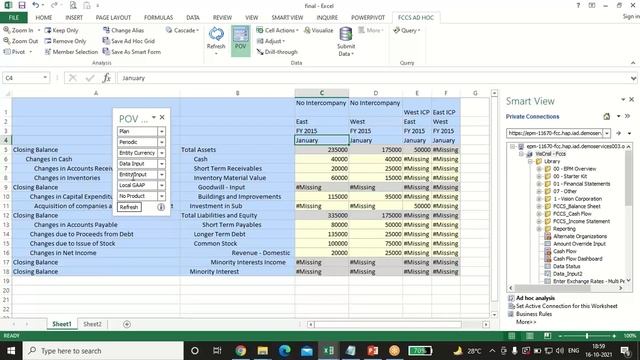Adjust the zoom slider in status bar
This screenshot has height=360, width=640.
[x=587, y=336]
